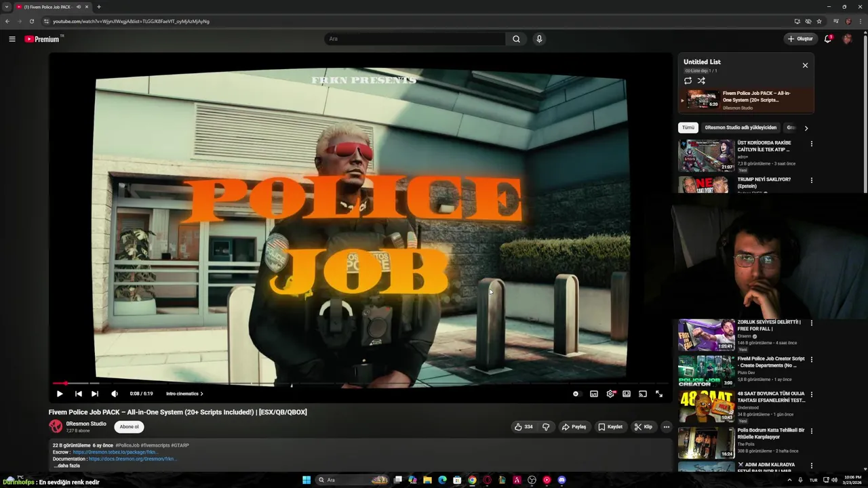868x488 pixels.
Task: Click the browser address bar URL
Action: click(x=131, y=21)
